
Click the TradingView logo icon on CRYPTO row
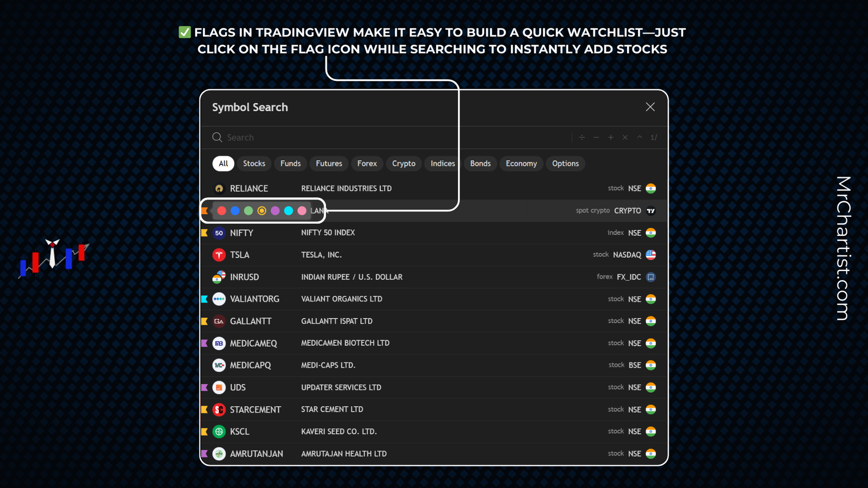coord(651,211)
